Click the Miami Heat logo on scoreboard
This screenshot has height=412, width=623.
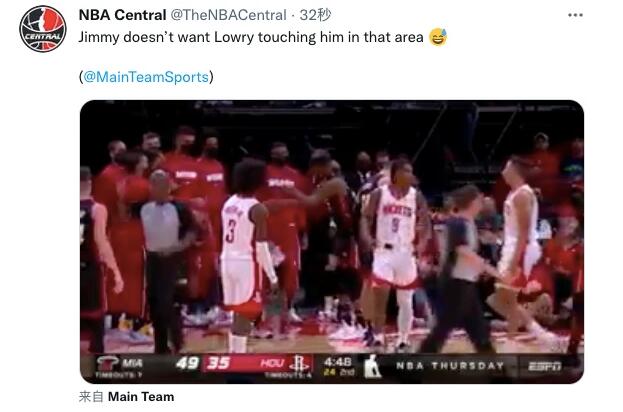[107, 364]
